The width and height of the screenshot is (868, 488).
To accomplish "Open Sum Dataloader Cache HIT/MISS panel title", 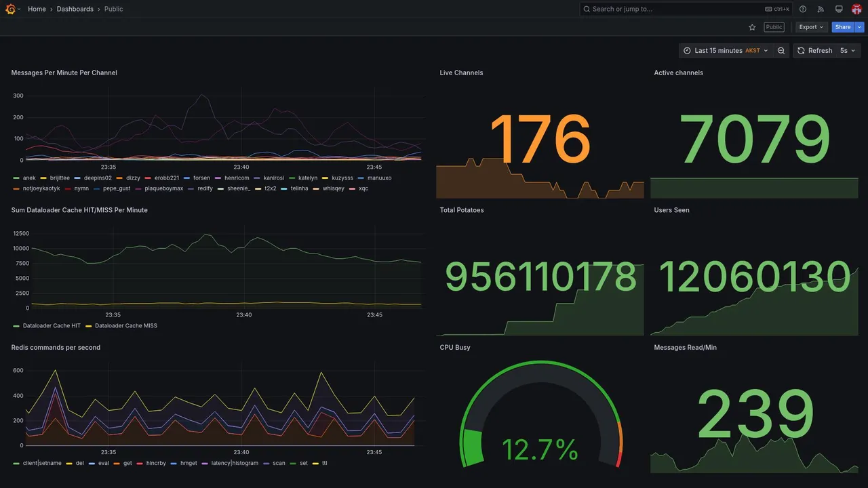I will click(79, 210).
